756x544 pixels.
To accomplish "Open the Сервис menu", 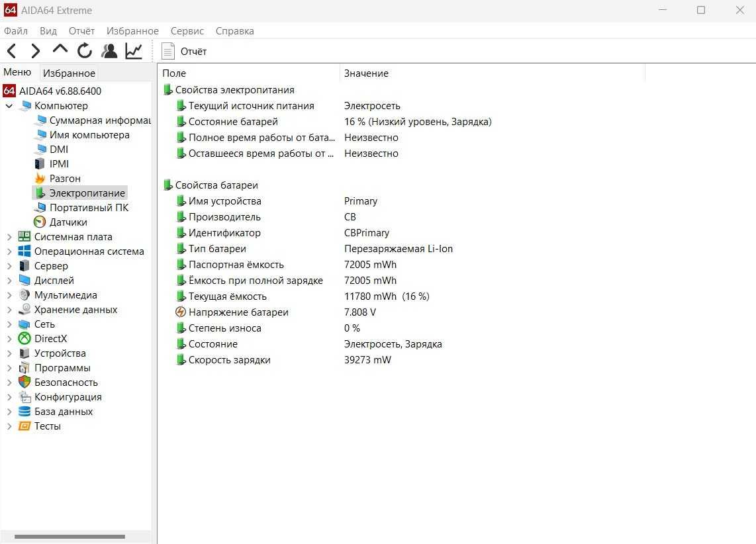I will click(187, 31).
